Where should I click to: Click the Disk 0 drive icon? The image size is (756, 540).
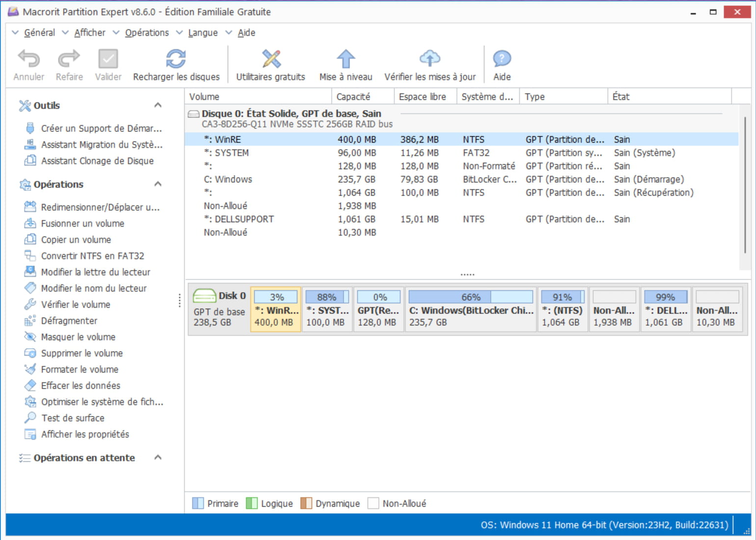(204, 296)
